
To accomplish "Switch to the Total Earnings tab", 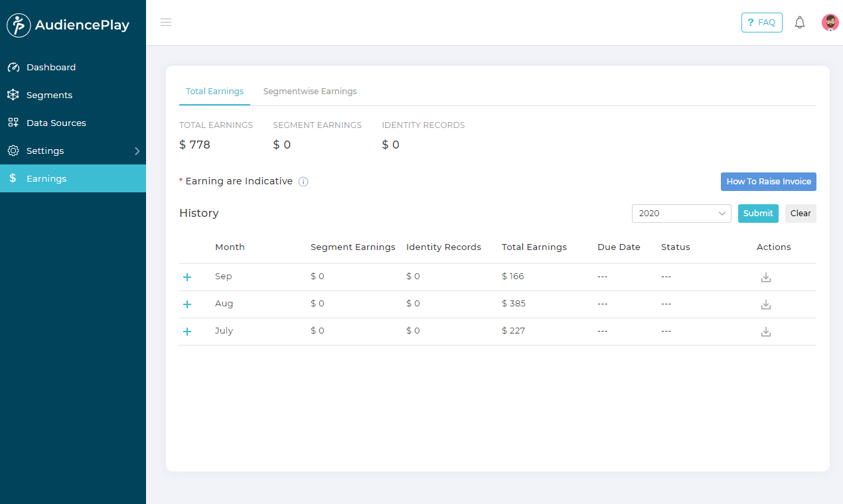I will click(x=214, y=92).
